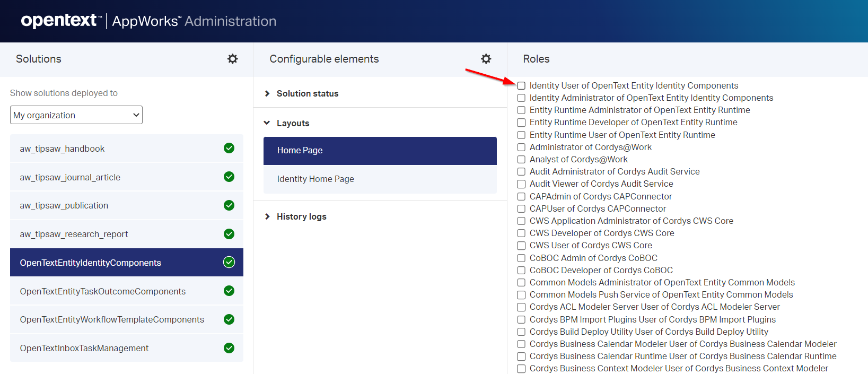Click status check icon for aw_tipsaw_research_report
This screenshot has width=868, height=374.
point(229,234)
